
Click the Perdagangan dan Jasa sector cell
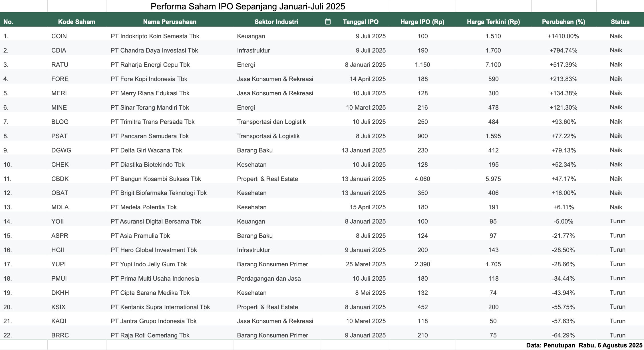pyautogui.click(x=269, y=278)
